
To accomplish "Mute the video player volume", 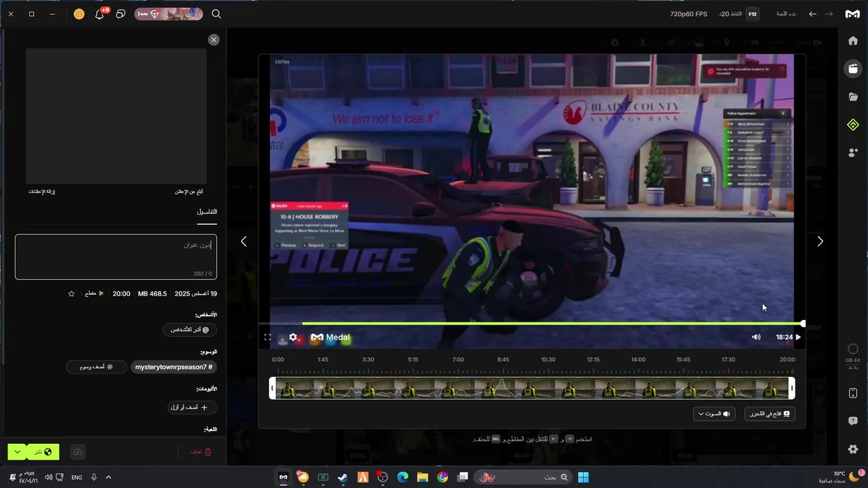I will point(756,337).
